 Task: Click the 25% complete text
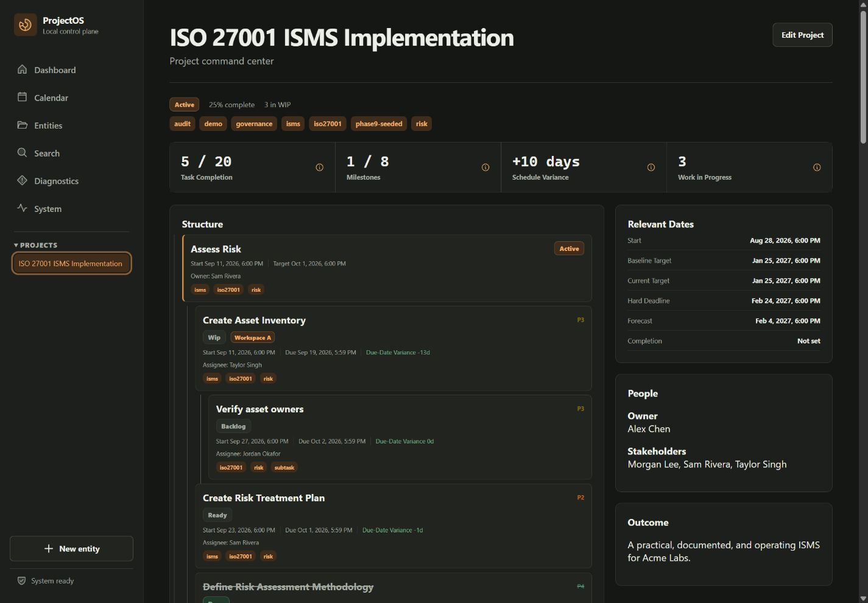click(231, 105)
